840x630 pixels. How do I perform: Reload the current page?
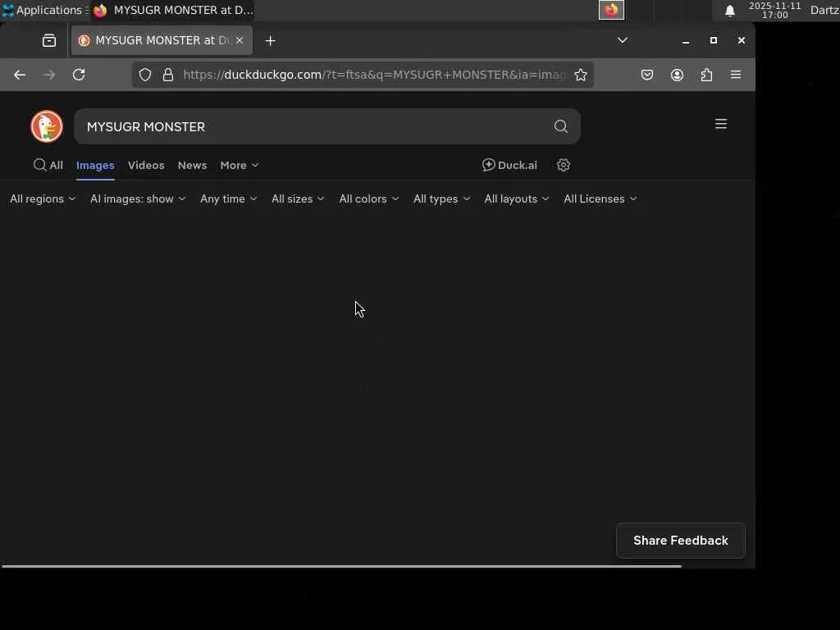click(79, 75)
